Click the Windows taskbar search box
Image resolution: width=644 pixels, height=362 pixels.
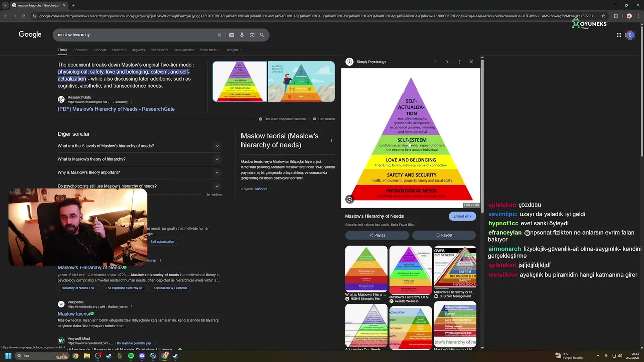point(42,356)
